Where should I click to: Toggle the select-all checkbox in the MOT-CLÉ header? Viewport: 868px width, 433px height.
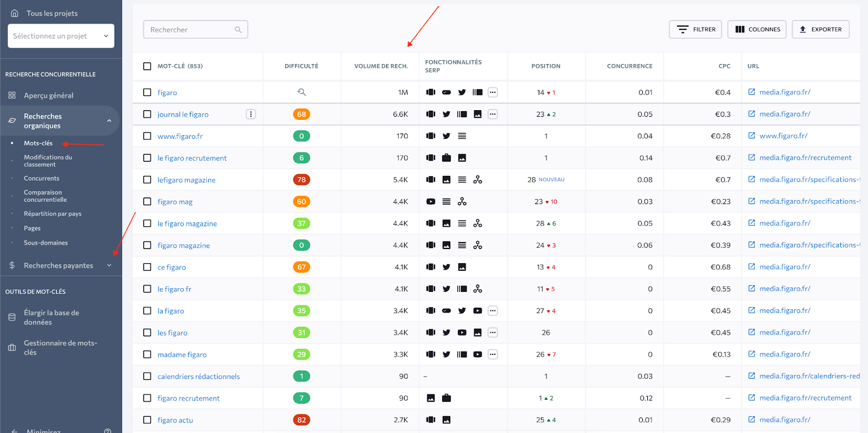tap(147, 66)
